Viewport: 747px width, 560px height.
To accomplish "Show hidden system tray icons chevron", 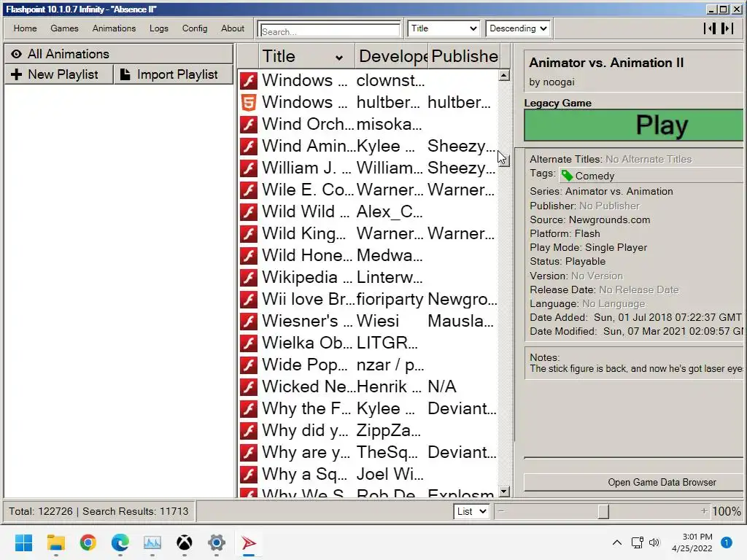I will point(617,542).
